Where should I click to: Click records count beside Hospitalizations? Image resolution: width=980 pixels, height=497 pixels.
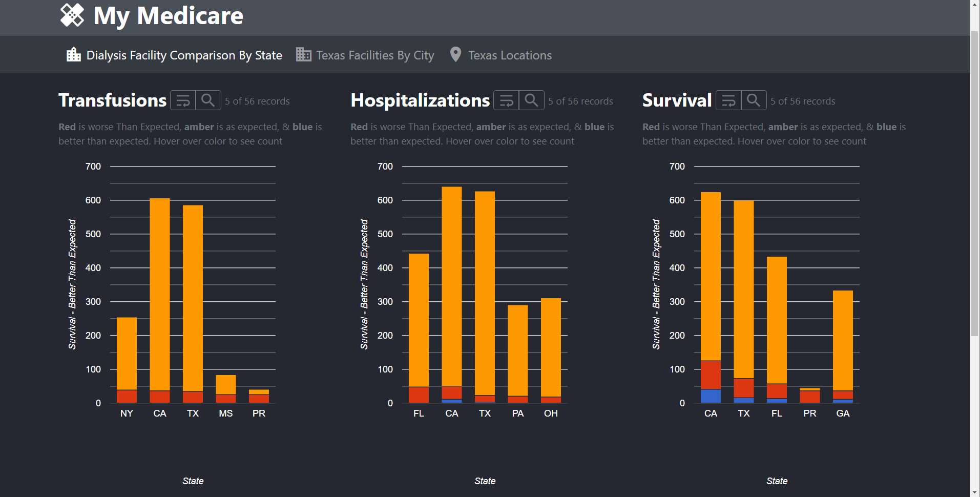point(580,101)
